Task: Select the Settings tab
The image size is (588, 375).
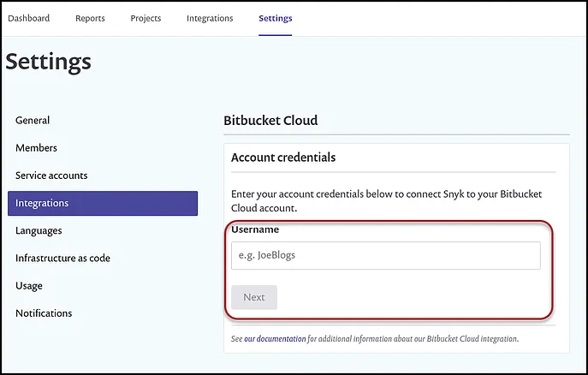Action: [x=276, y=18]
